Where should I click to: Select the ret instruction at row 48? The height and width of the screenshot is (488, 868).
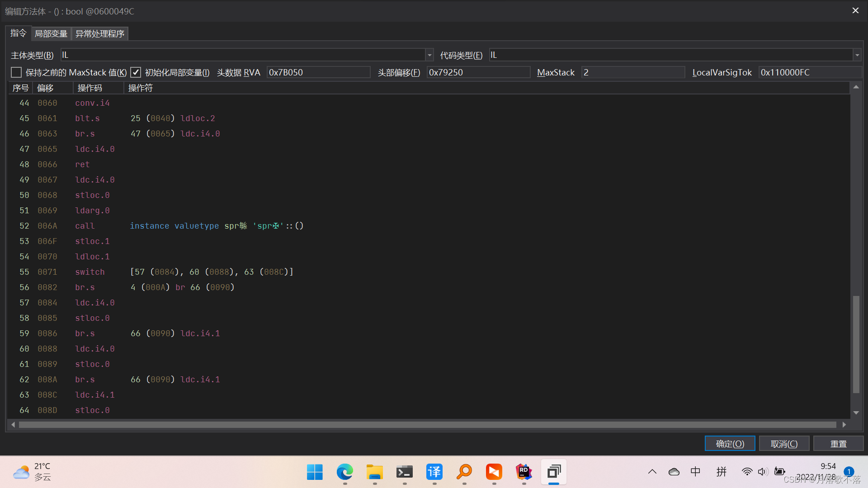pos(429,164)
